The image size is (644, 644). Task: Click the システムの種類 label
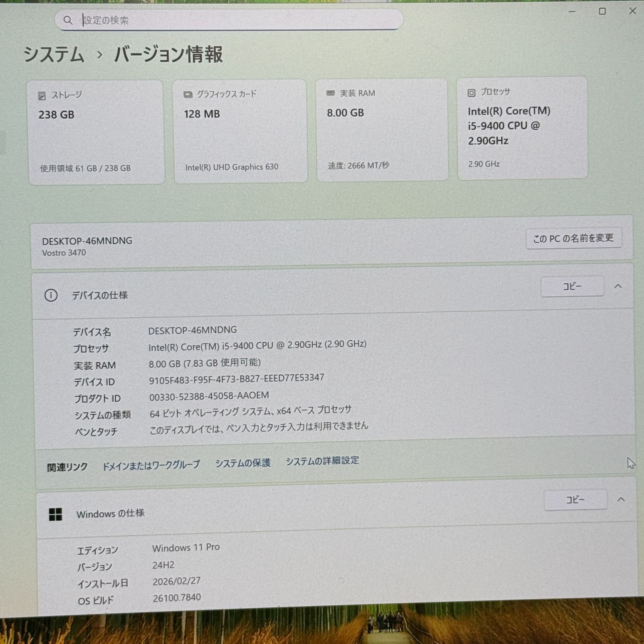point(103,415)
